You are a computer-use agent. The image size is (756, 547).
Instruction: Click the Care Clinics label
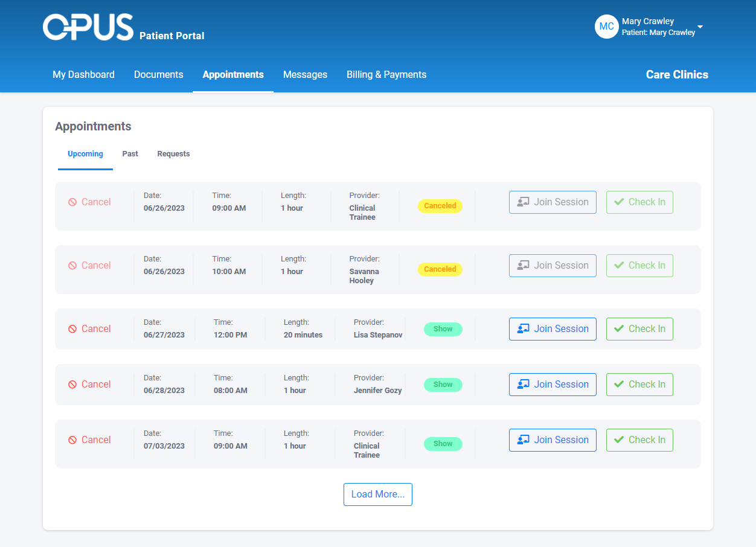point(677,75)
